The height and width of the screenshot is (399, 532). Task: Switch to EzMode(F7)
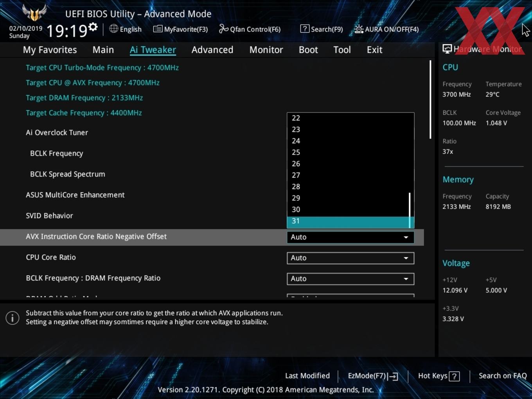point(373,376)
